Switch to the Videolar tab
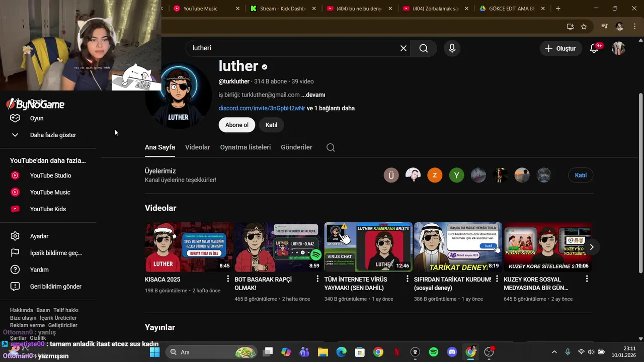Image resolution: width=644 pixels, height=362 pixels. (x=198, y=147)
